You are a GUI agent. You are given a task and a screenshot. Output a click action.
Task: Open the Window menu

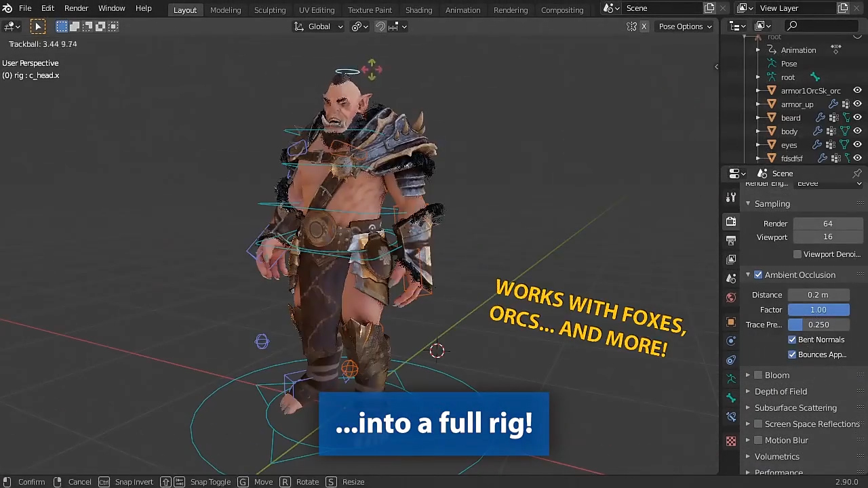pyautogui.click(x=111, y=8)
